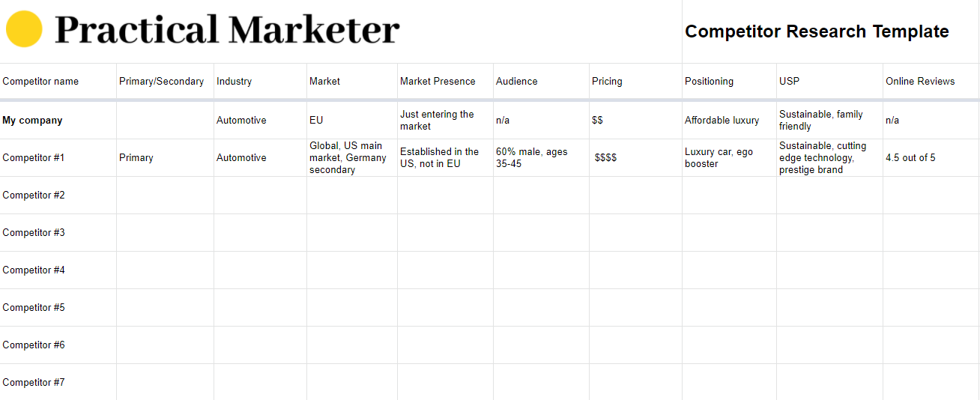
Task: Click the Luxury car, ego booster cell
Action: [x=719, y=158]
